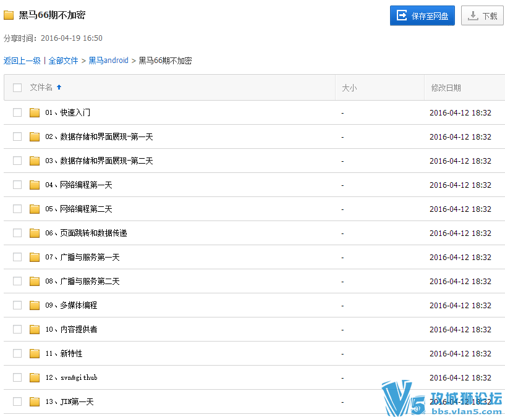The width and height of the screenshot is (505, 420).
Task: Click the folder icon beside 13、JIN第一天
Action: point(35,401)
